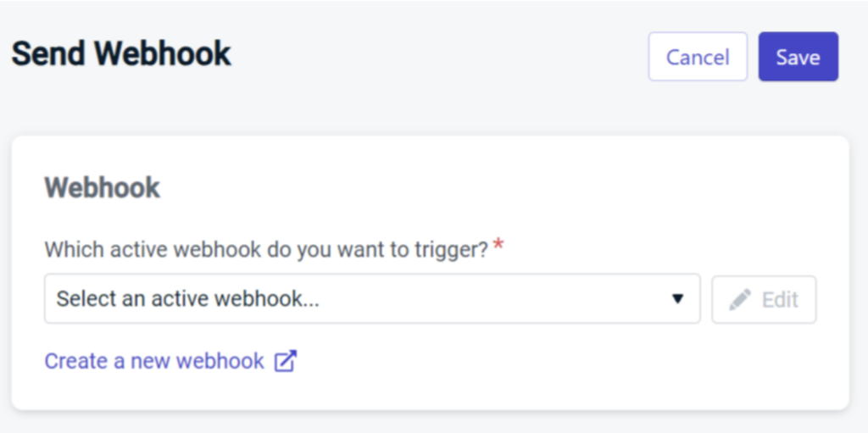Click the 'Select an active webhook...' placeholder text
The height and width of the screenshot is (433, 868).
[x=187, y=299]
